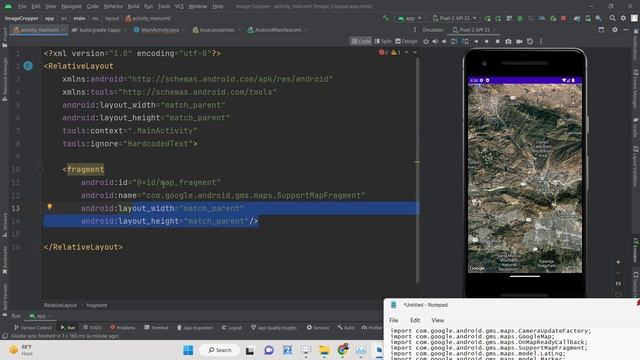Click the gutter class icon on line 2
The image size is (640, 360).
pos(28,66)
